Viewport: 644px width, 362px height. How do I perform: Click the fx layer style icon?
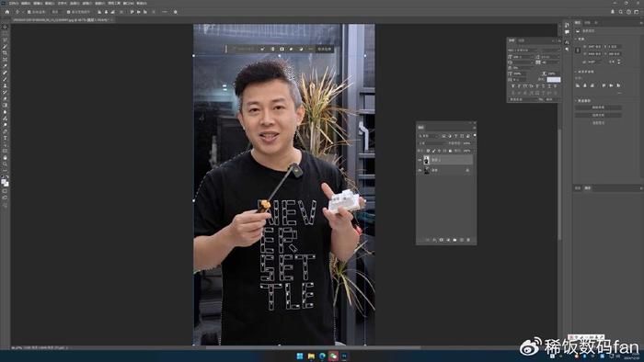434,240
